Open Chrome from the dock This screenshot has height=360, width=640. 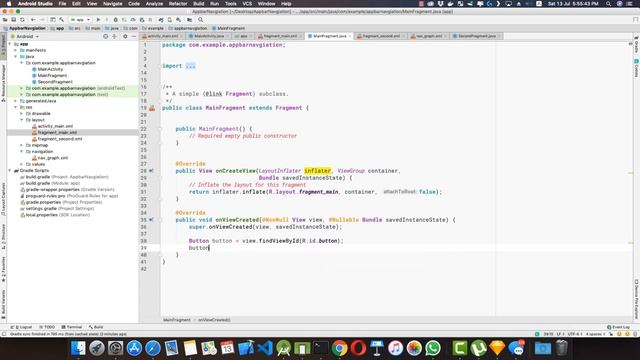pyautogui.click(x=339, y=348)
